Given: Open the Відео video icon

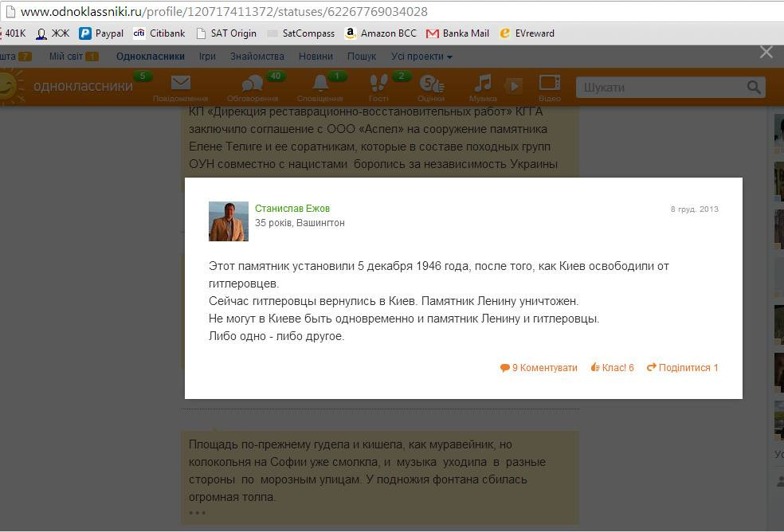Looking at the screenshot, I should click(x=550, y=84).
